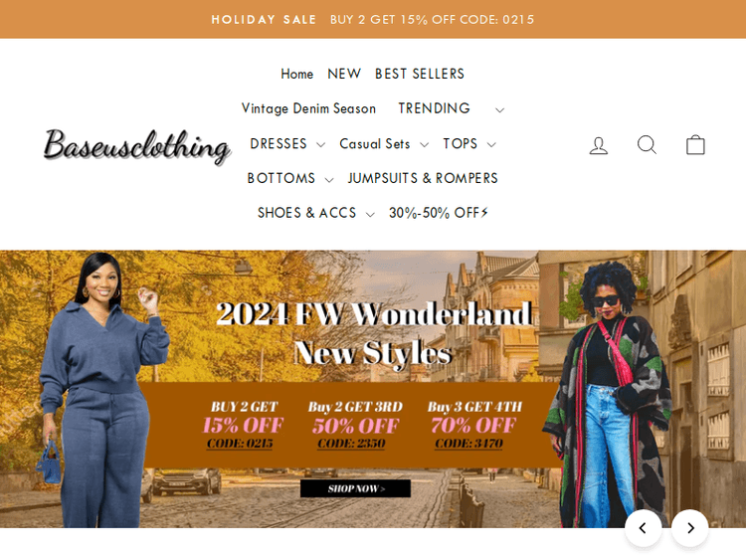
Task: Open JUMPSUITS & ROMPERS menu item
Action: coord(423,178)
